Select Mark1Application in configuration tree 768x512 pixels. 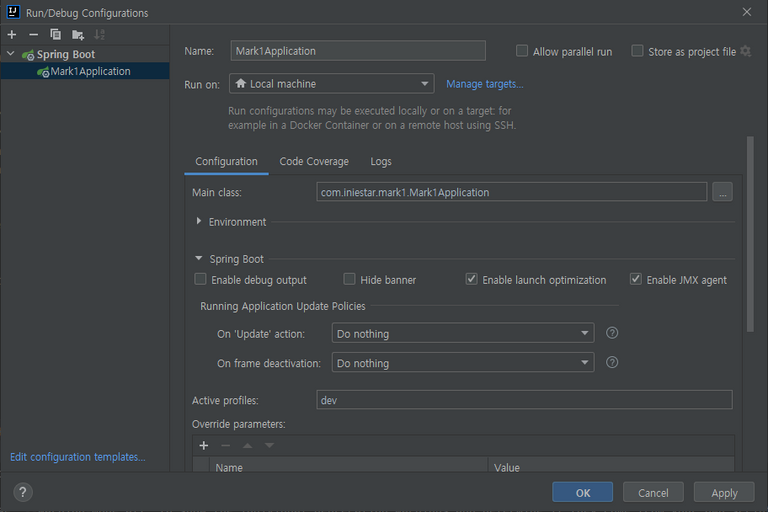85,71
